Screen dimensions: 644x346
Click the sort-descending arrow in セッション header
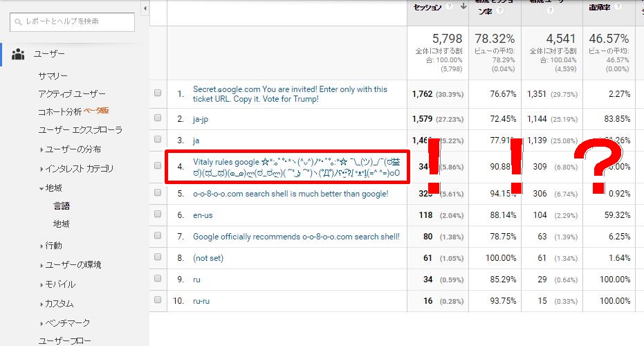coord(463,6)
